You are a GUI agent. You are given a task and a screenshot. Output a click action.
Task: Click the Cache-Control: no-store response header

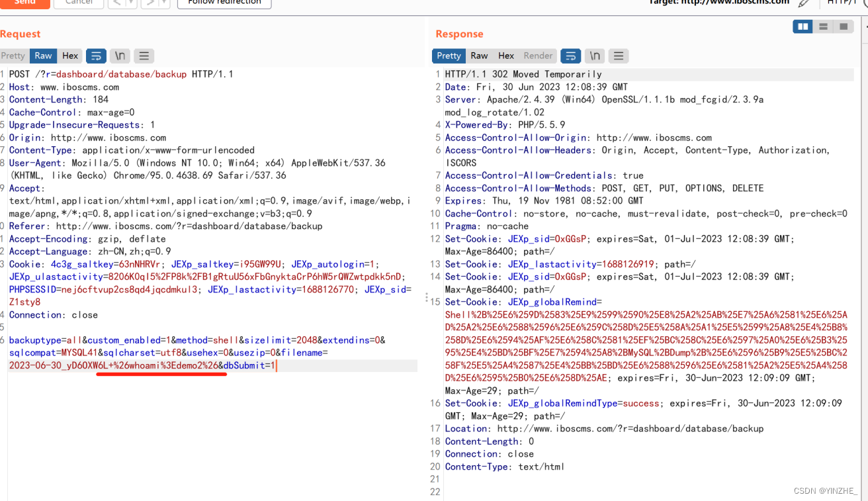tap(646, 213)
